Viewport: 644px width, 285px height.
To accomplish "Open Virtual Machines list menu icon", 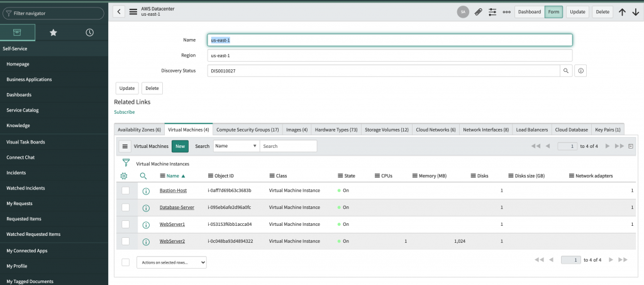I will point(125,146).
